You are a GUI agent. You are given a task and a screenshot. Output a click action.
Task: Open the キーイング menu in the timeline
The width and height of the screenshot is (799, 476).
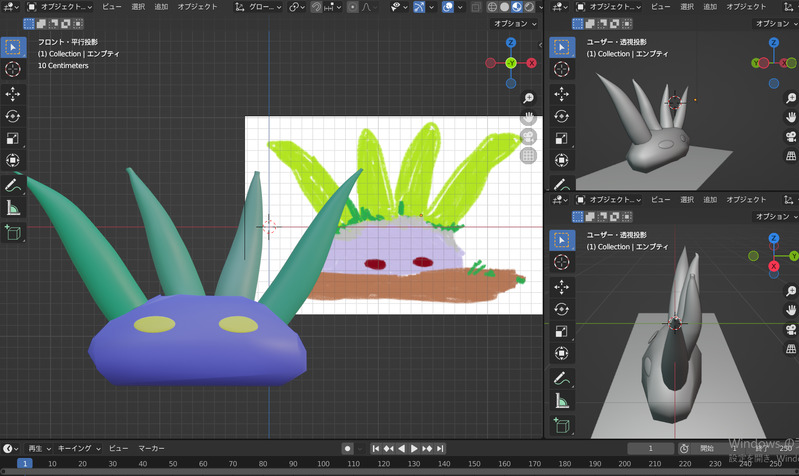tap(78, 449)
